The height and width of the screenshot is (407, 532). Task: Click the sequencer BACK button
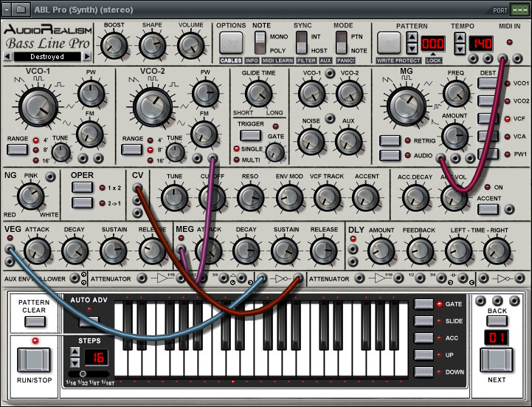tap(497, 321)
